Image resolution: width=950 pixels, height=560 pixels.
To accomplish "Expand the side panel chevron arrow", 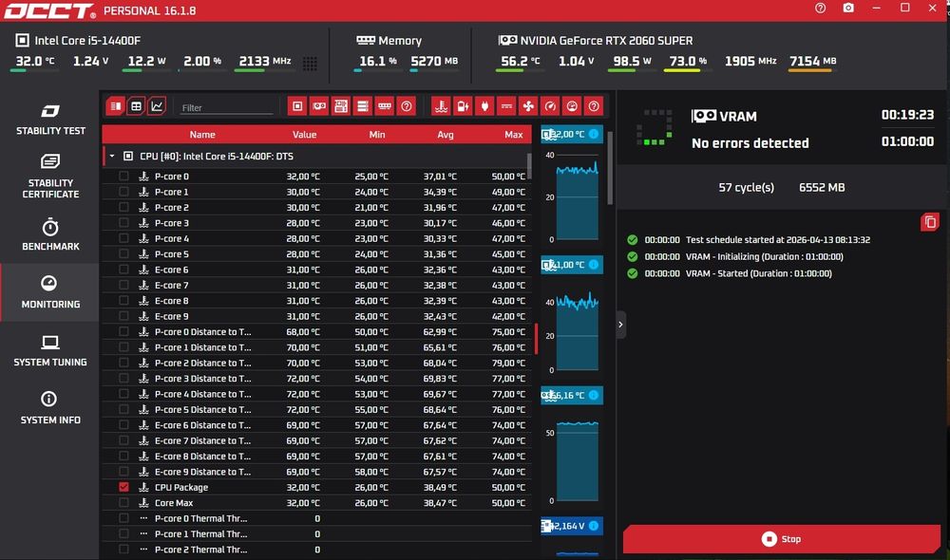I will pos(620,325).
